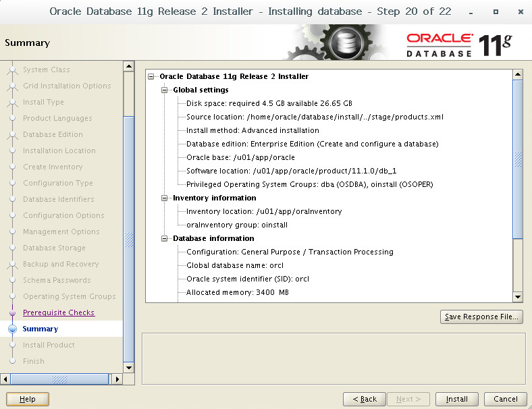Minimize the installer window
This screenshot has height=409, width=532.
point(471,12)
